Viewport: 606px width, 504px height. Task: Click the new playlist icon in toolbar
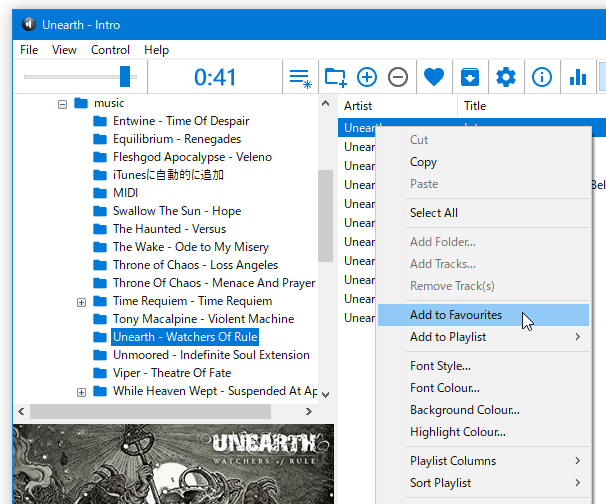(300, 77)
